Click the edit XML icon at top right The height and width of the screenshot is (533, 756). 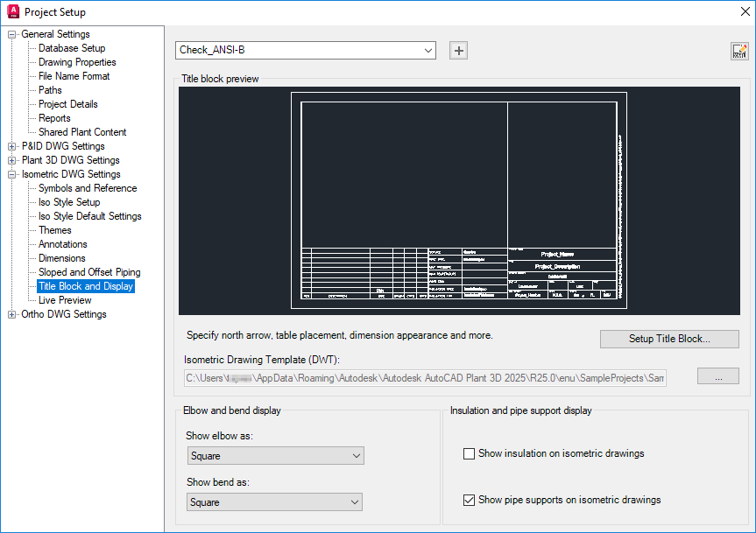click(739, 51)
